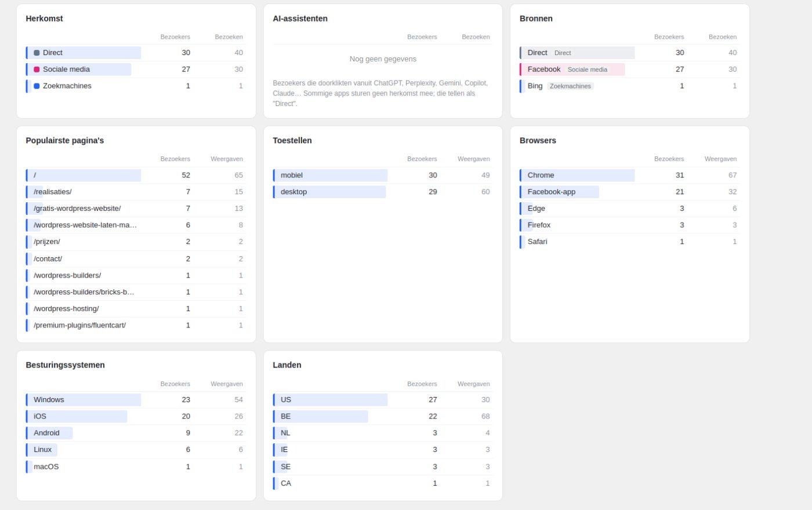This screenshot has width=812, height=510.
Task: Select the SE country row in Landen
Action: pyautogui.click(x=383, y=467)
